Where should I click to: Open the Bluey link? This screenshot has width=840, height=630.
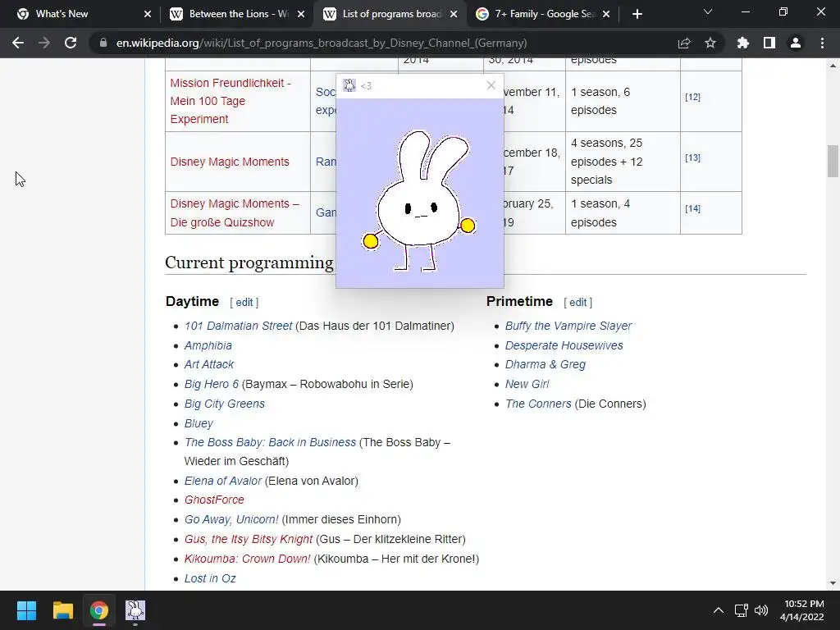(x=199, y=423)
